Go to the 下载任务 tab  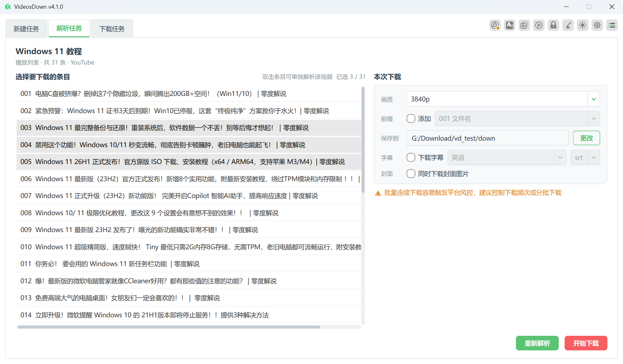[x=112, y=29]
